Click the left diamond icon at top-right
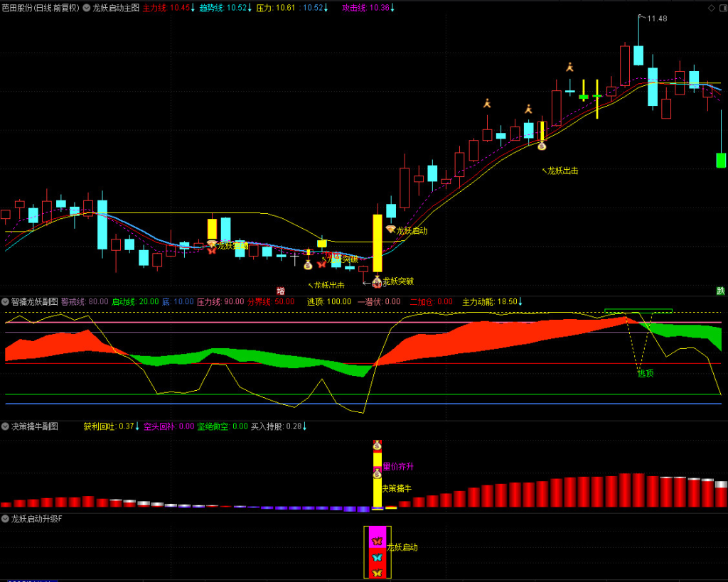This screenshot has height=582, width=728. click(x=711, y=8)
